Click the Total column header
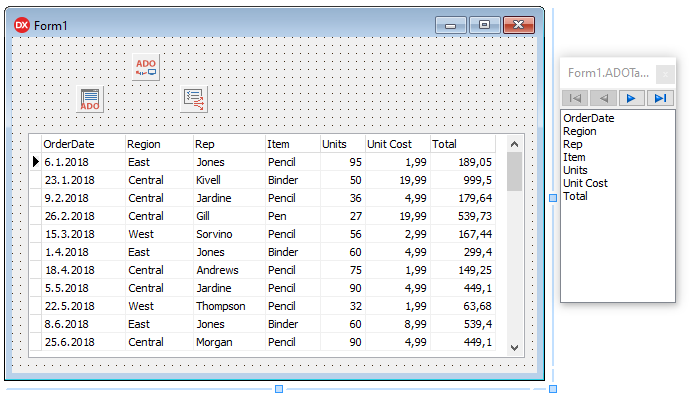 [x=463, y=144]
